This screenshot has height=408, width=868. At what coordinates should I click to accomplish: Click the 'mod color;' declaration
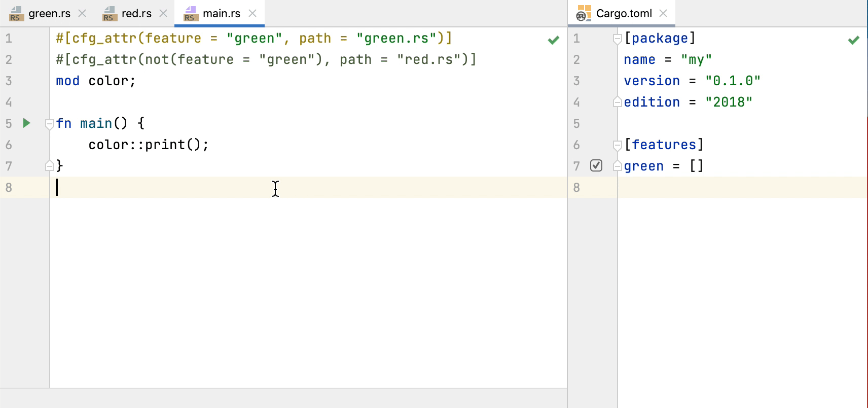96,81
